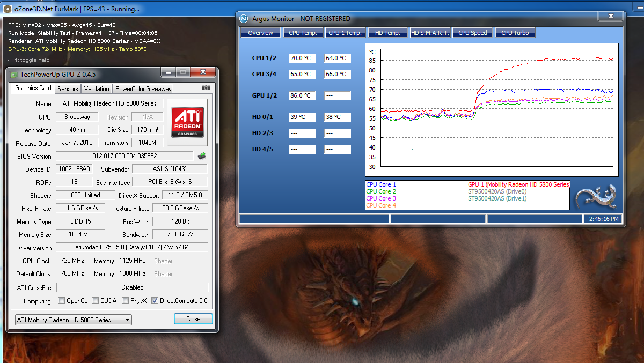644x363 pixels.
Task: Click the F1: toggle help text in FurMark
Action: coord(29,60)
